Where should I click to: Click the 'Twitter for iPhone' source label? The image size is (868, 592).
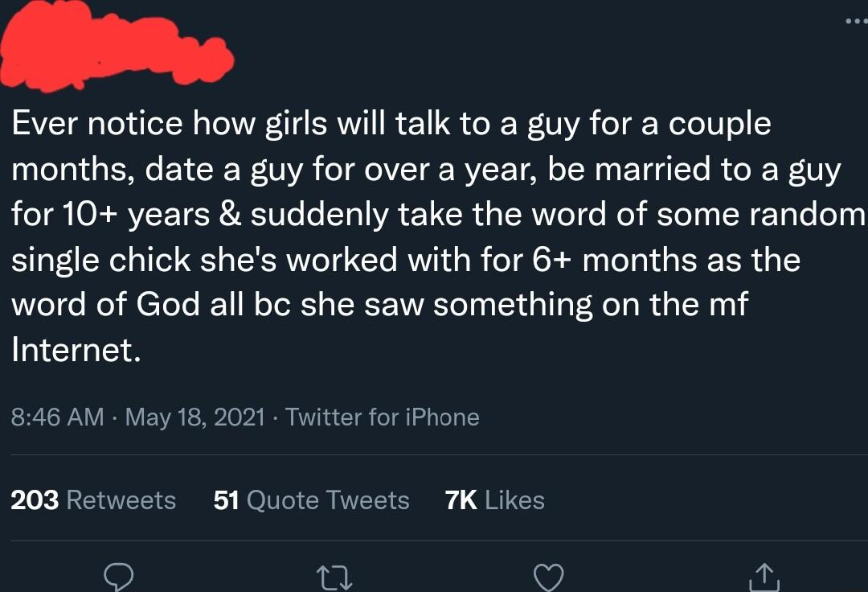(383, 417)
